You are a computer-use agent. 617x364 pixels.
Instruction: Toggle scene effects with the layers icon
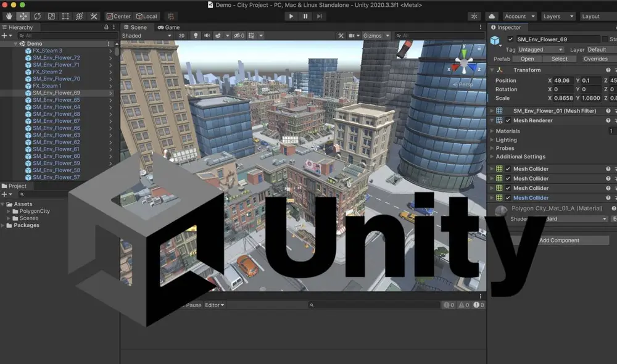218,35
